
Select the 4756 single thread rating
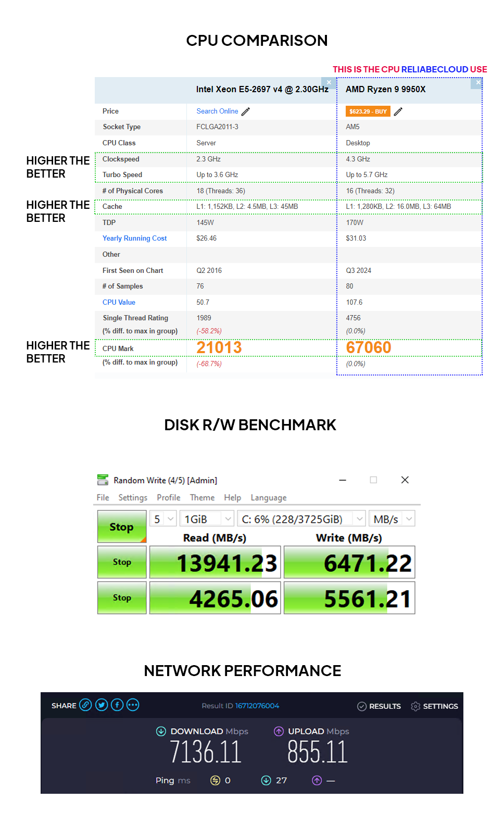(353, 318)
